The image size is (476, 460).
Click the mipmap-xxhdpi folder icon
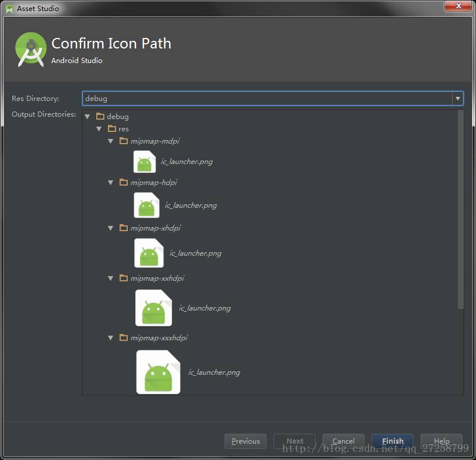124,278
